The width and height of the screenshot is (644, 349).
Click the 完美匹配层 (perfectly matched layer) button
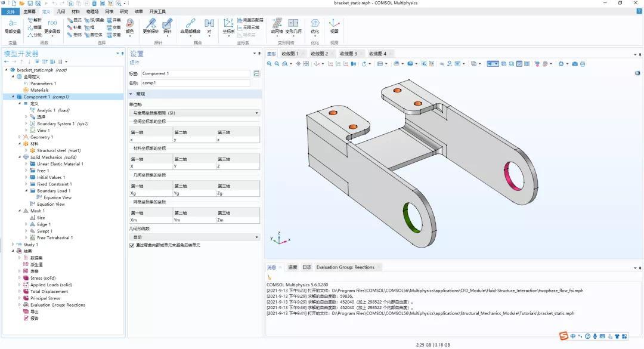click(250, 20)
